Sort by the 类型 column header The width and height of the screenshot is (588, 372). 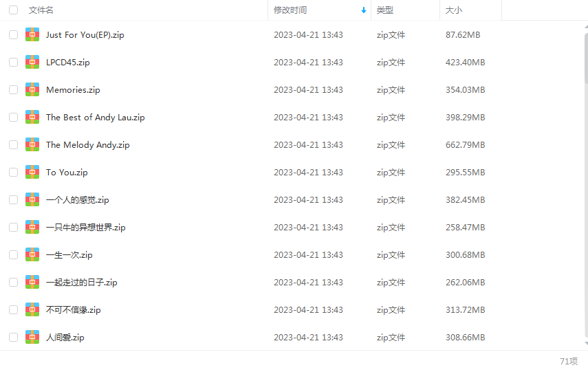click(x=384, y=10)
